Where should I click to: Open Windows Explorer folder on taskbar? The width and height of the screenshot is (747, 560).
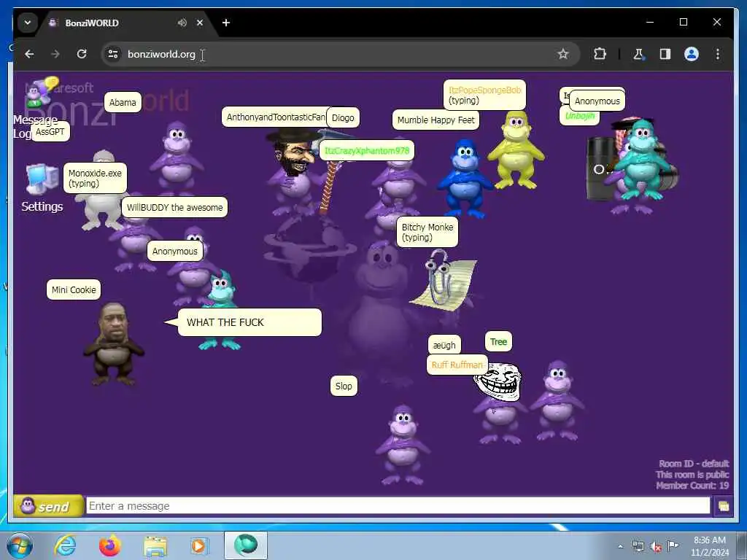pos(155,545)
